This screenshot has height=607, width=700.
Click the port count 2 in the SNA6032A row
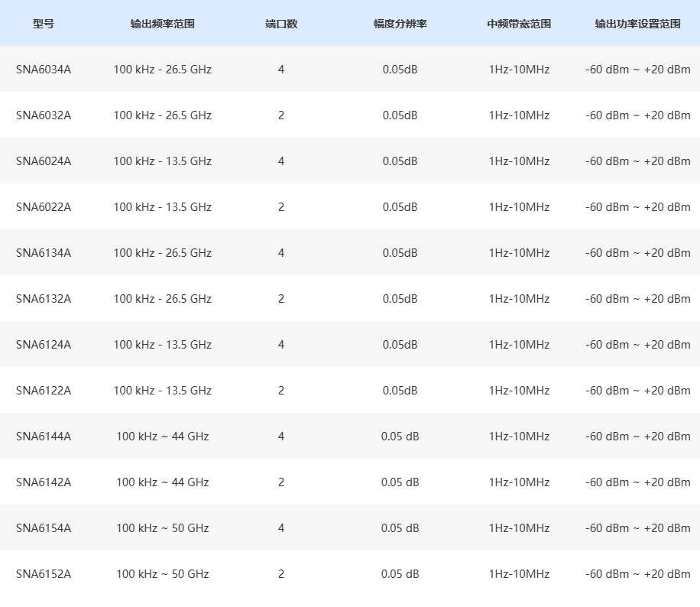[x=281, y=115]
